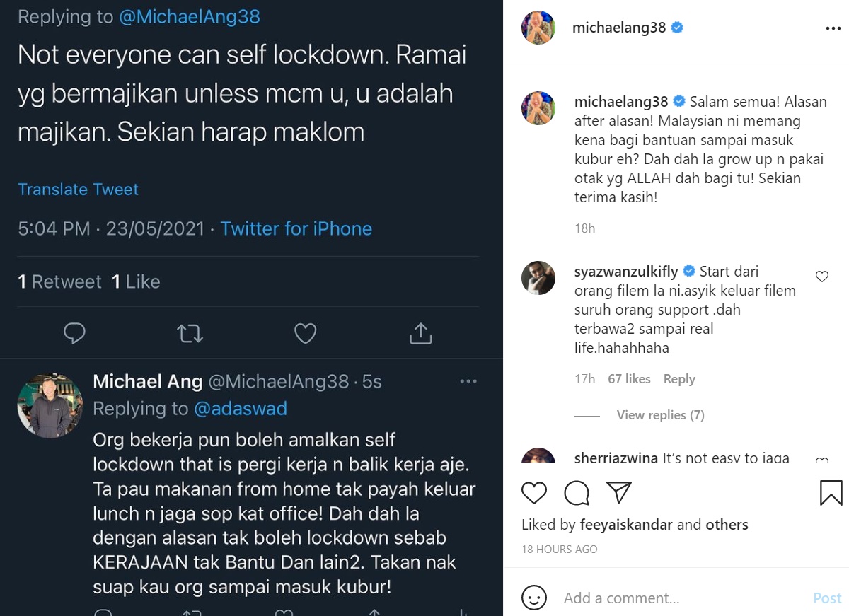Open the emoji picker in the comment box
The height and width of the screenshot is (616, 849).
(x=534, y=598)
